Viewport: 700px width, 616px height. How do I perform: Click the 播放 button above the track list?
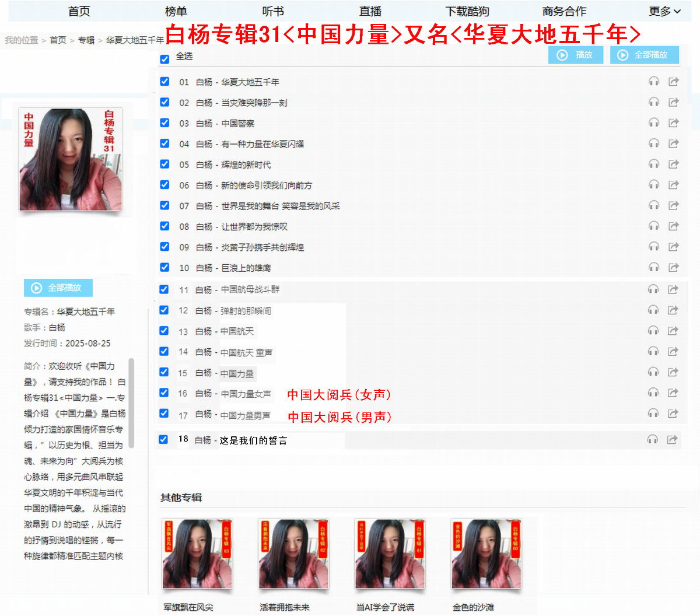[x=576, y=55]
